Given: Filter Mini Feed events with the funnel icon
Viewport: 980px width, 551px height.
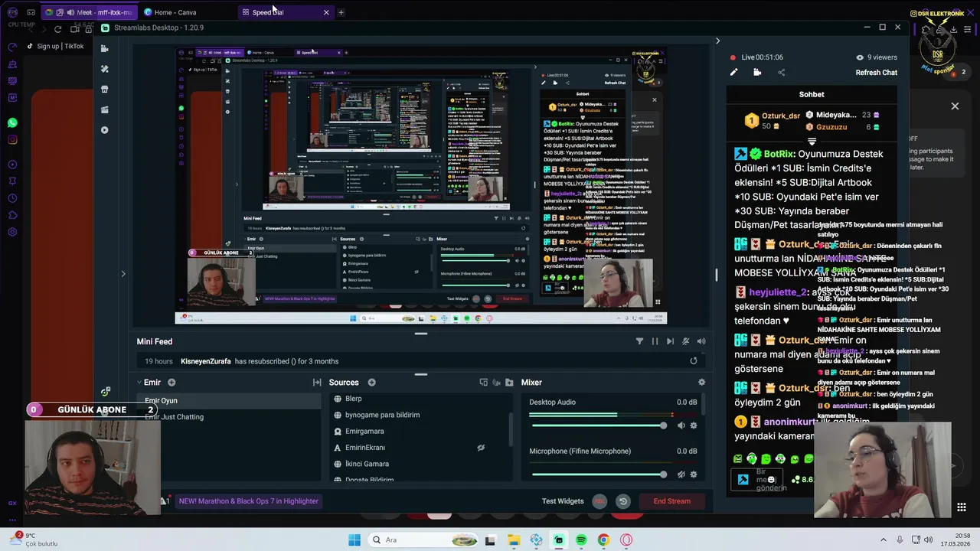Looking at the screenshot, I should coord(639,341).
